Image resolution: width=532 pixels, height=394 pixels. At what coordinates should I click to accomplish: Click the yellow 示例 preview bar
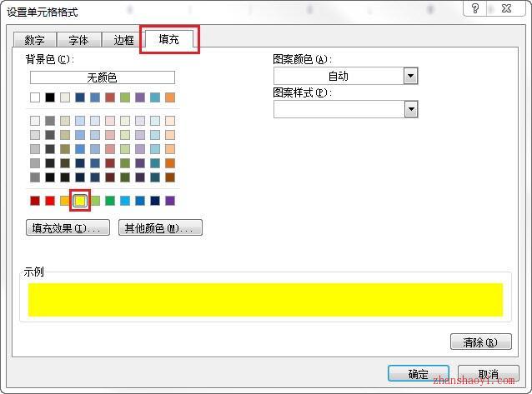[x=265, y=300]
